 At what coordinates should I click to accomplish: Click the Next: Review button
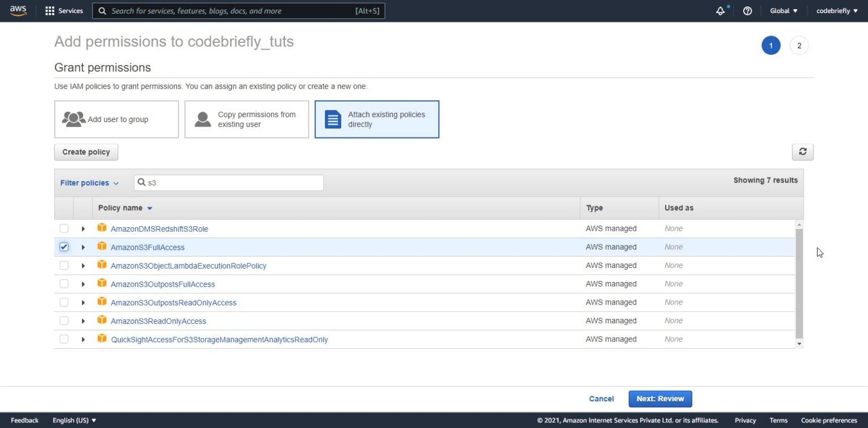point(659,399)
